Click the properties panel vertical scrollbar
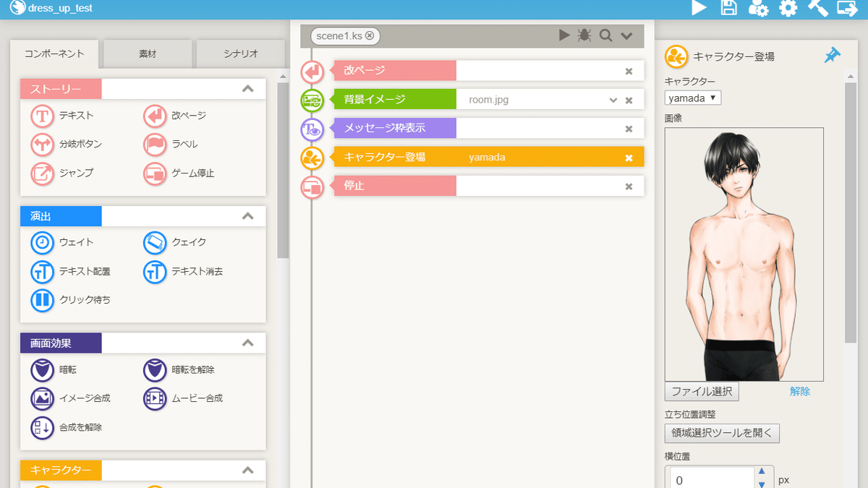Image resolution: width=868 pixels, height=488 pixels. click(851, 212)
